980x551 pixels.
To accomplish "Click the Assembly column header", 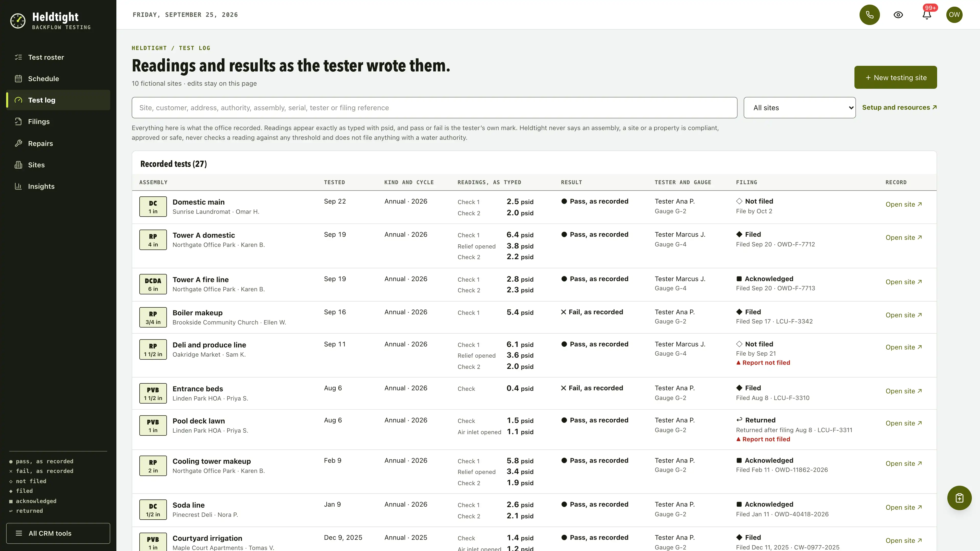I will [x=153, y=183].
